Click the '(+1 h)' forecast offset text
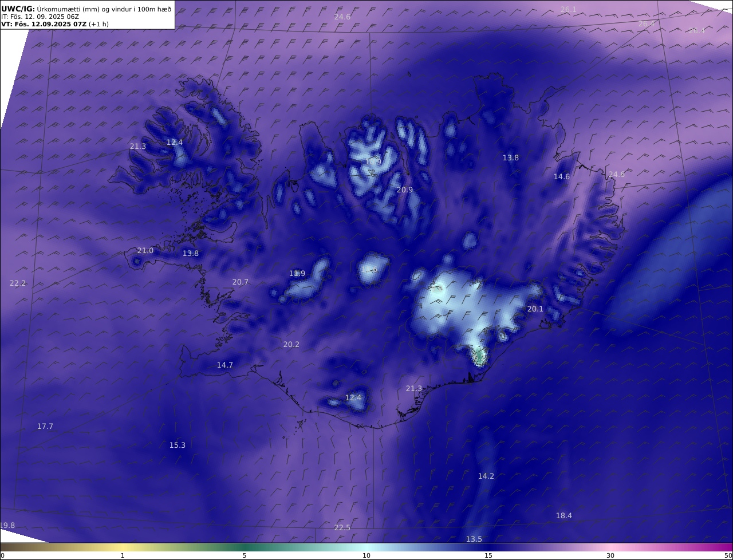 98,24
